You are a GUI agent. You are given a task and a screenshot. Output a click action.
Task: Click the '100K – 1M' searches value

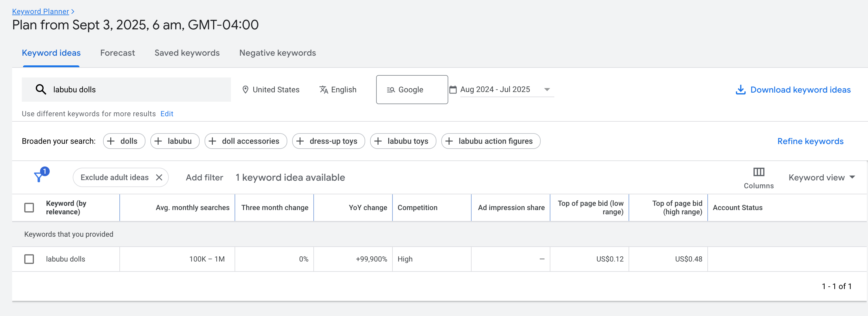tap(207, 259)
